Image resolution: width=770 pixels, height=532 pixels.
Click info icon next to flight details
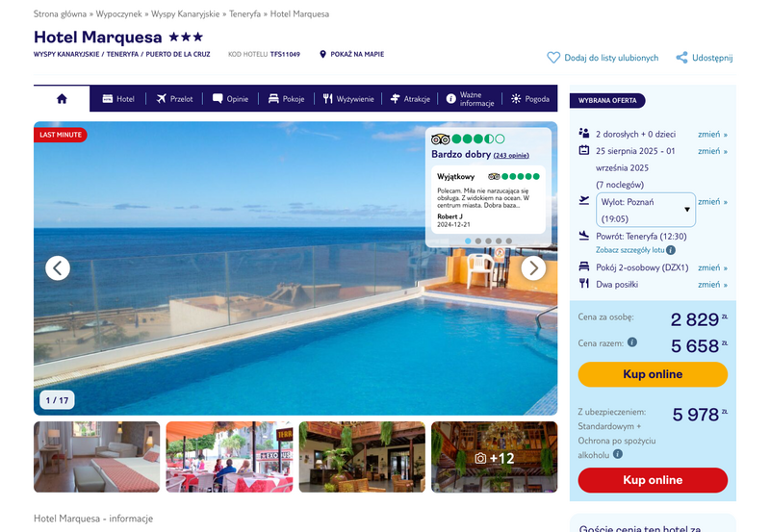[671, 250]
